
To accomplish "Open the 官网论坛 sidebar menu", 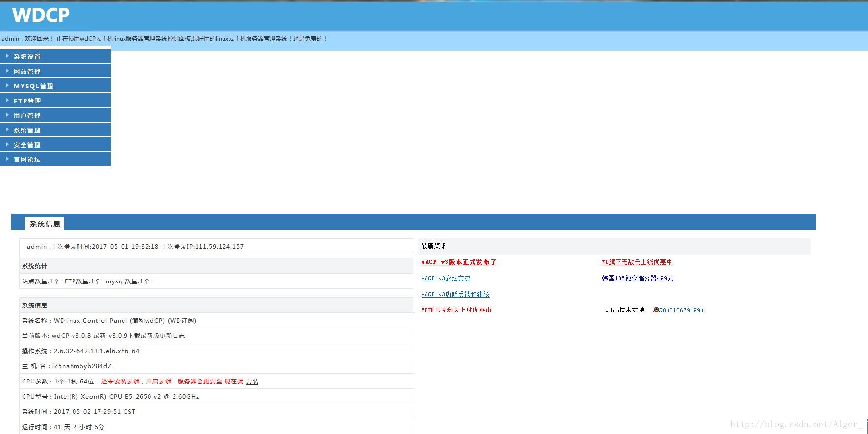I will [x=55, y=159].
